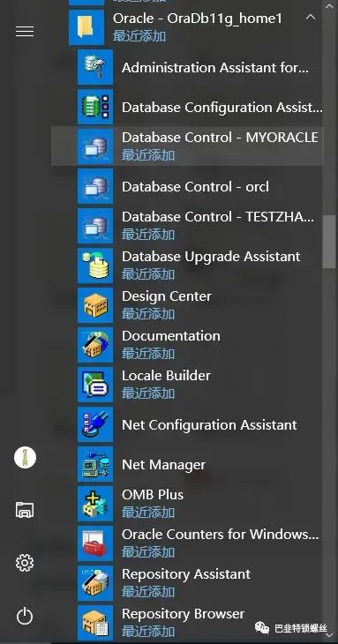Open the Documentation shortcut
The width and height of the screenshot is (338, 644).
coord(187,345)
